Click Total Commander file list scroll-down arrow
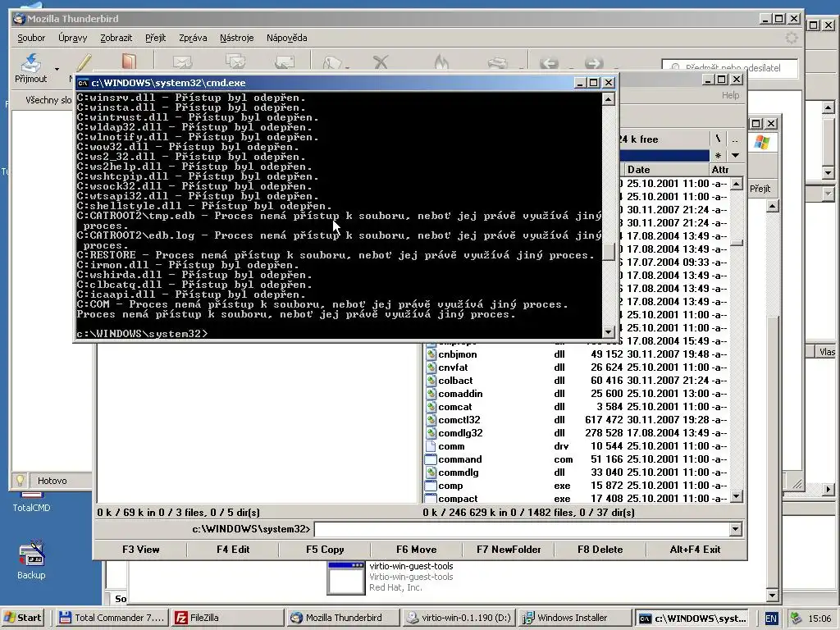This screenshot has width=840, height=630. tap(737, 496)
